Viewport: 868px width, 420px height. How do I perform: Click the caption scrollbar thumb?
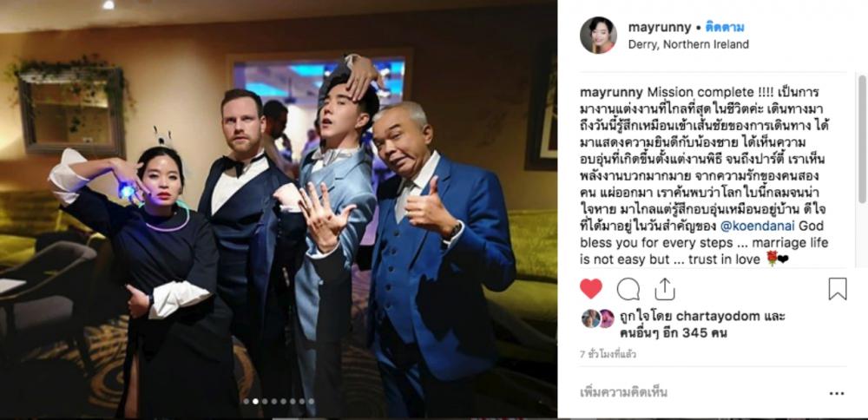[x=862, y=140]
